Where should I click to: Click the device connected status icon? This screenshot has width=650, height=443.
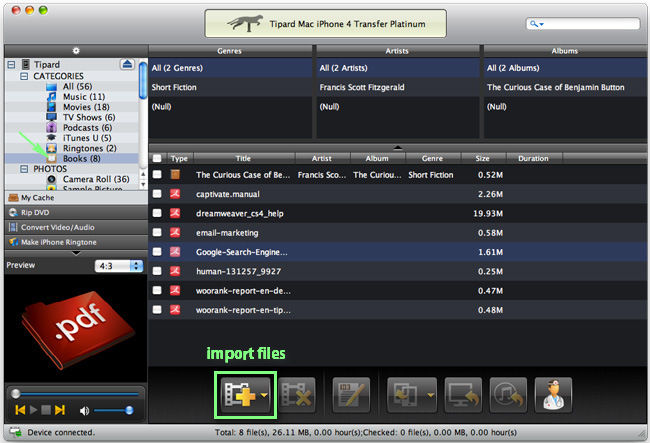[x=15, y=432]
